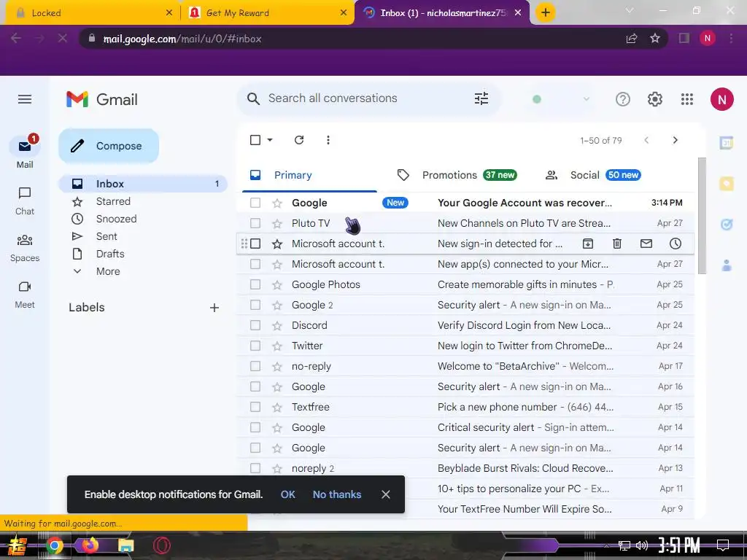Click the search magnifier icon
Image resolution: width=747 pixels, height=560 pixels.
pos(253,99)
